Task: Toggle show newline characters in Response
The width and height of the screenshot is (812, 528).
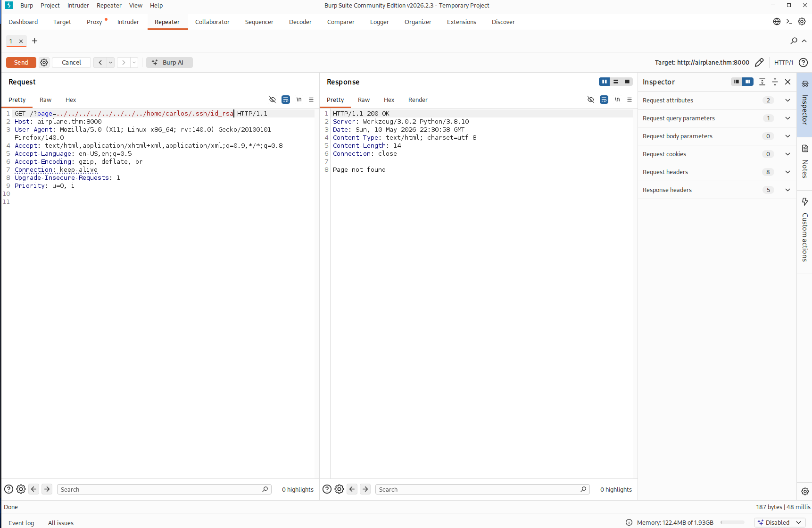Action: click(617, 100)
